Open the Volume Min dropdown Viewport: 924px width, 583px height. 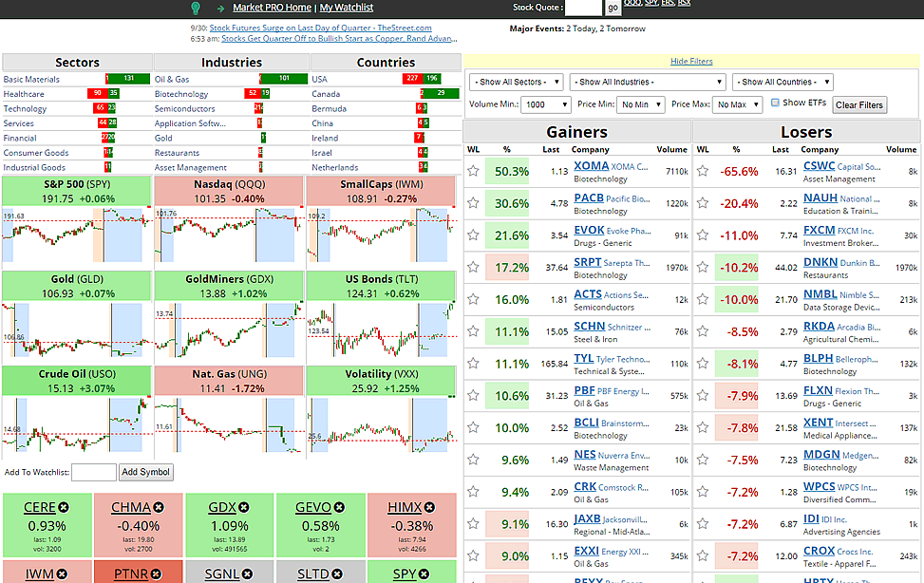pyautogui.click(x=546, y=104)
